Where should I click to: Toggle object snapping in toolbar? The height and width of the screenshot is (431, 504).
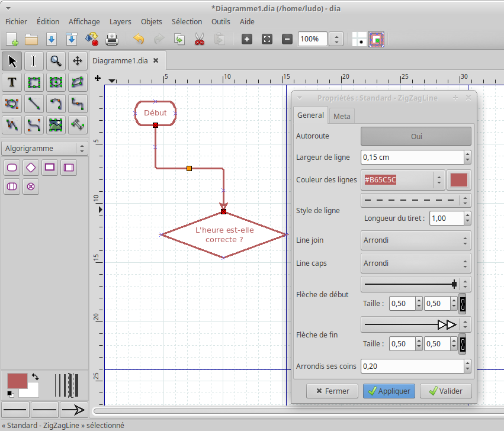(377, 40)
